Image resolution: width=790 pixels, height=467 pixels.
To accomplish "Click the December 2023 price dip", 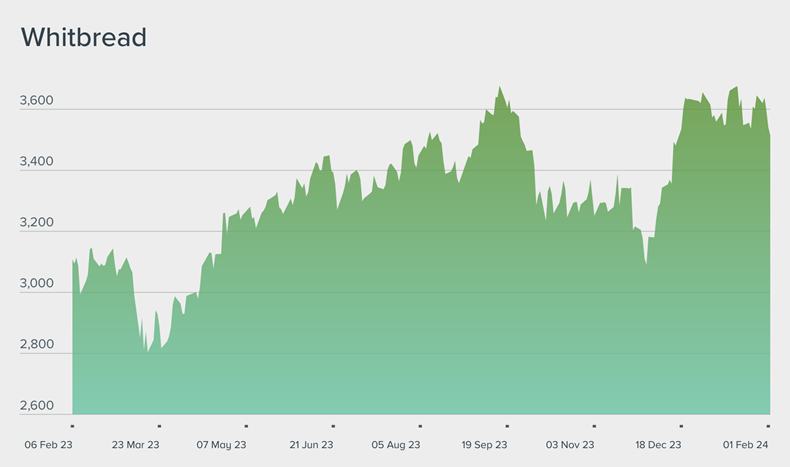I will tap(646, 264).
